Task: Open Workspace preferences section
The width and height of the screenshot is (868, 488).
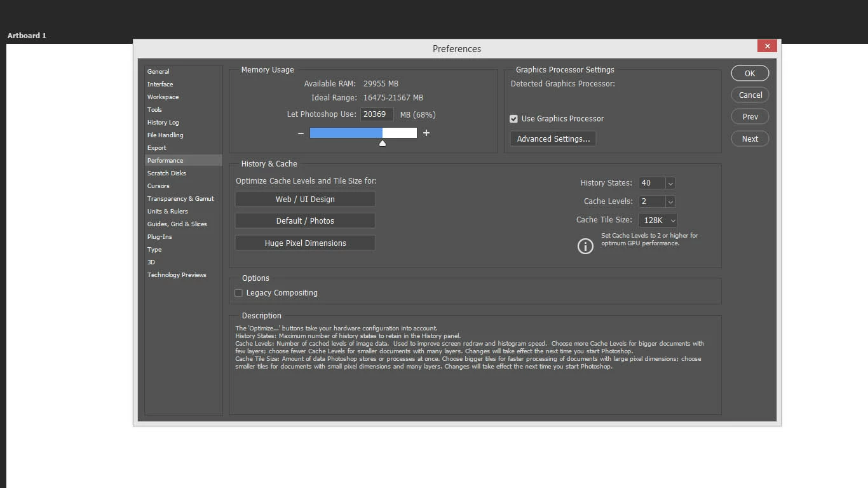Action: pos(184,97)
